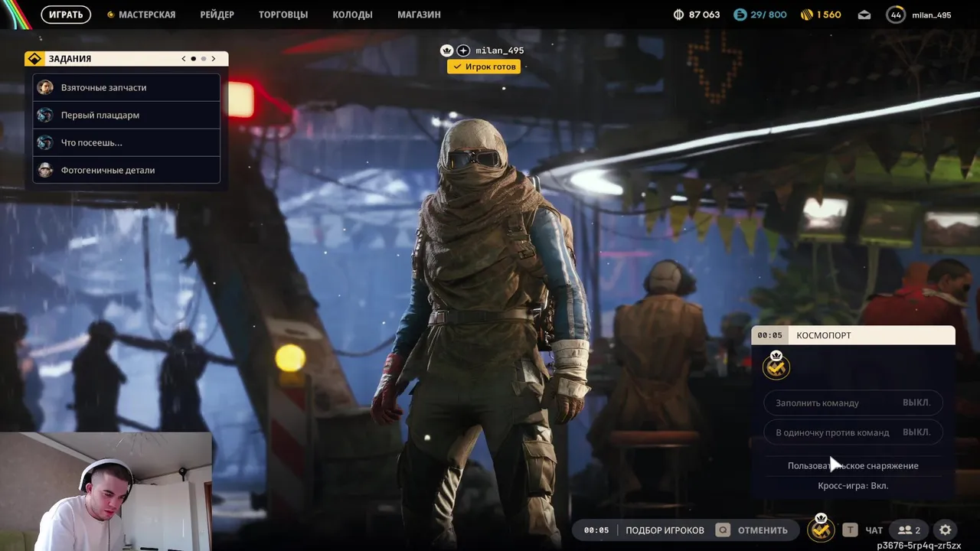980x551 pixels.
Task: Open the Что посеешь... quest
Action: point(126,142)
